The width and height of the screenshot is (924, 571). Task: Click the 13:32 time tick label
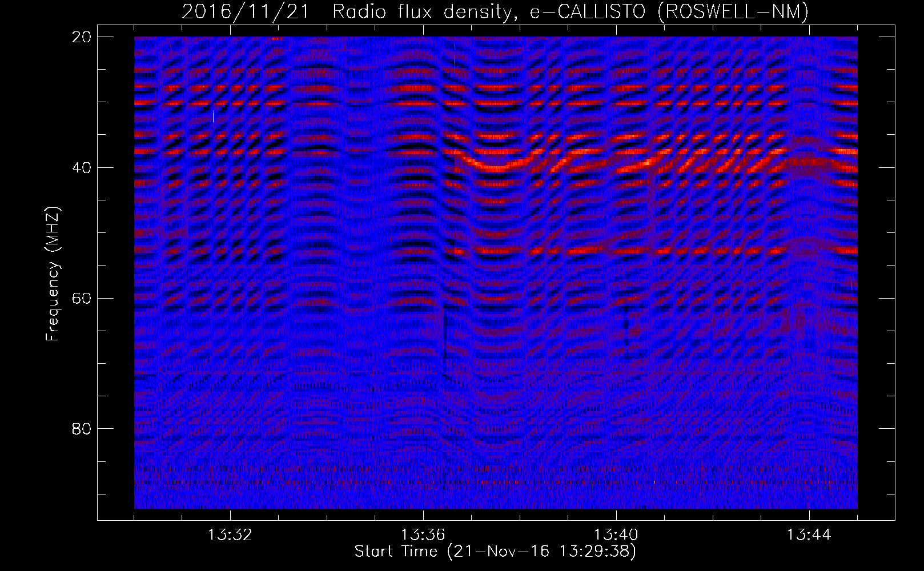230,535
